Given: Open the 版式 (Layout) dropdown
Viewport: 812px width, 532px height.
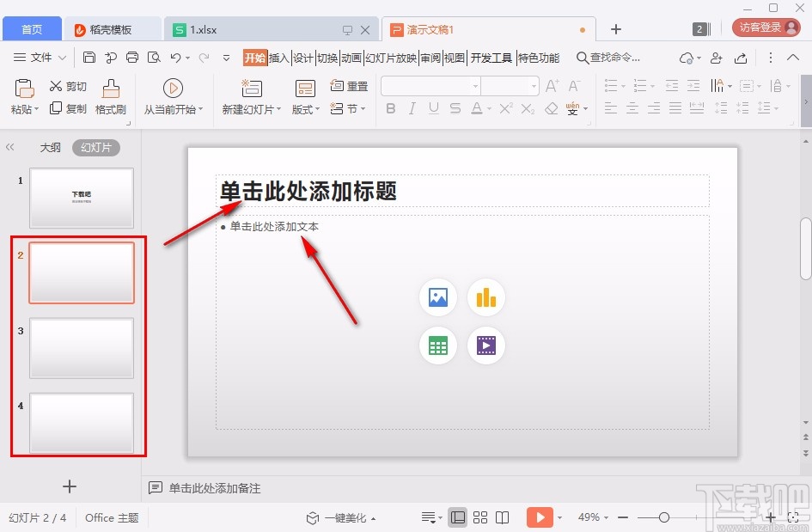Looking at the screenshot, I should 302,108.
